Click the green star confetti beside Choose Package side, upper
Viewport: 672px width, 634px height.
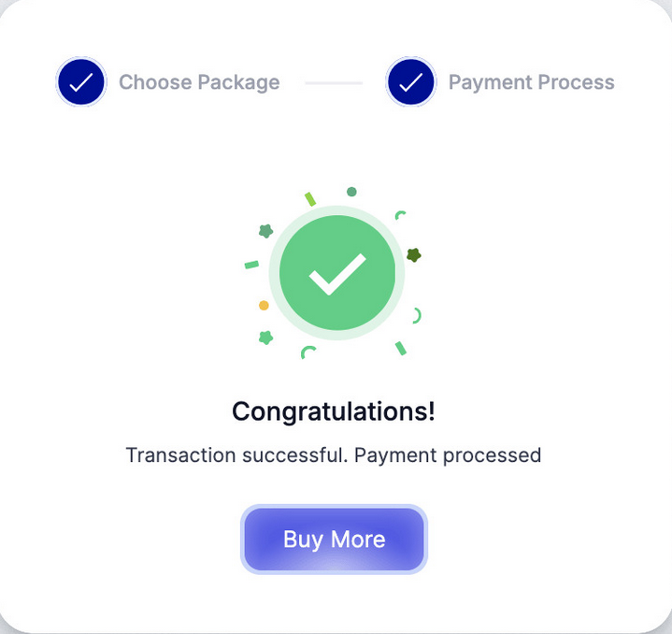pyautogui.click(x=265, y=231)
